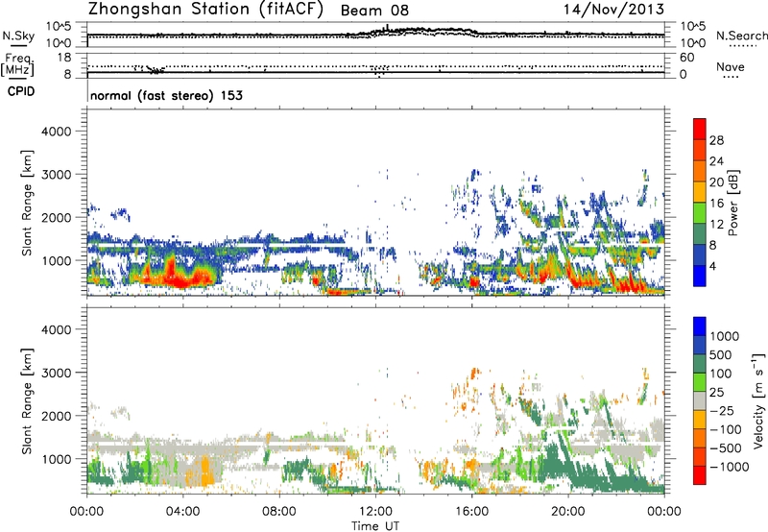Pick the light green 12–16 dB colorbar segment
The height and width of the screenshot is (532, 768).
[700, 213]
